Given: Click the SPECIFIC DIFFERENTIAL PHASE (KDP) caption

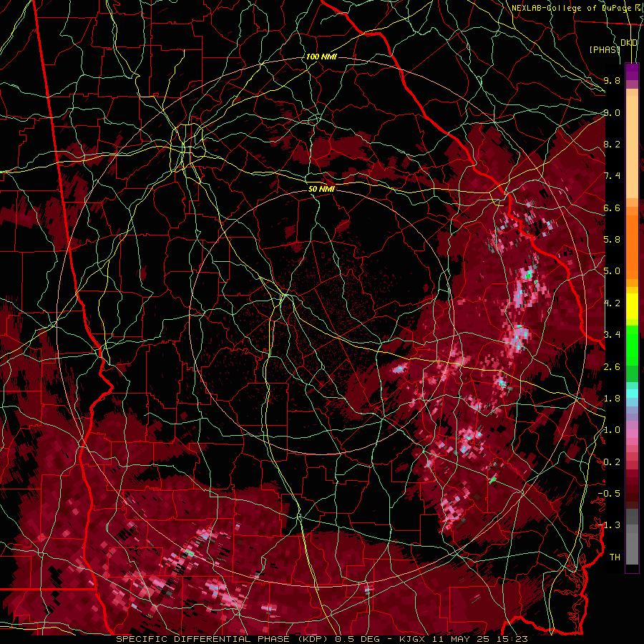Looking at the screenshot, I should pos(223,639).
